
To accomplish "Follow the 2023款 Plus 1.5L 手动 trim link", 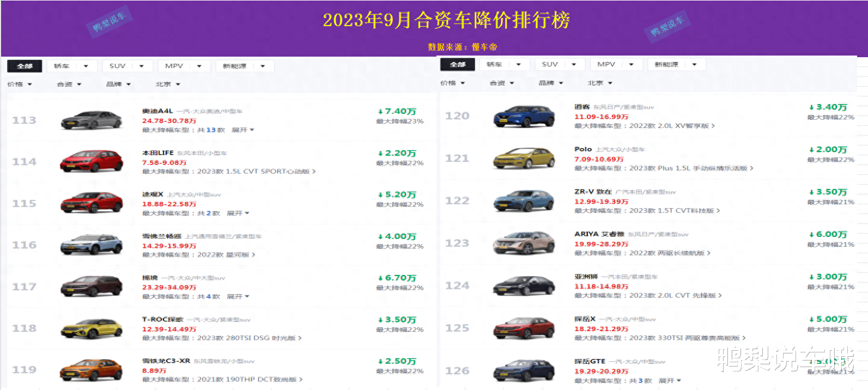I will tap(691, 168).
